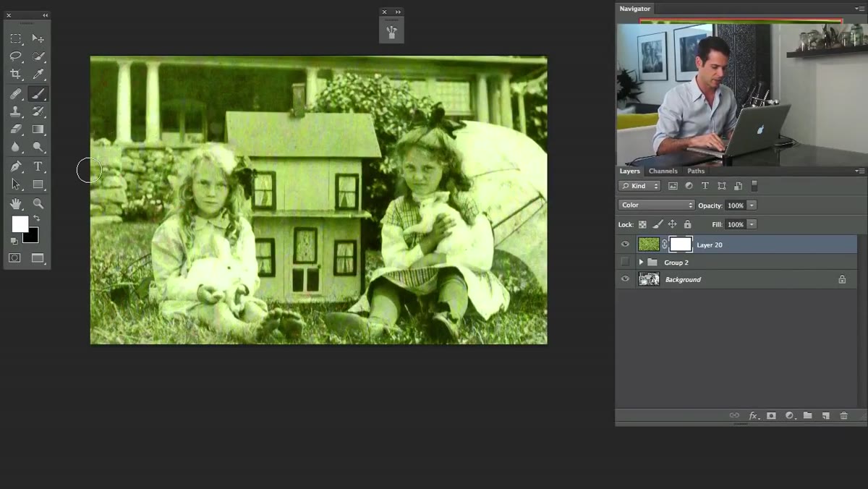This screenshot has height=489, width=868.
Task: Select the Horizontal Type tool
Action: 38,166
